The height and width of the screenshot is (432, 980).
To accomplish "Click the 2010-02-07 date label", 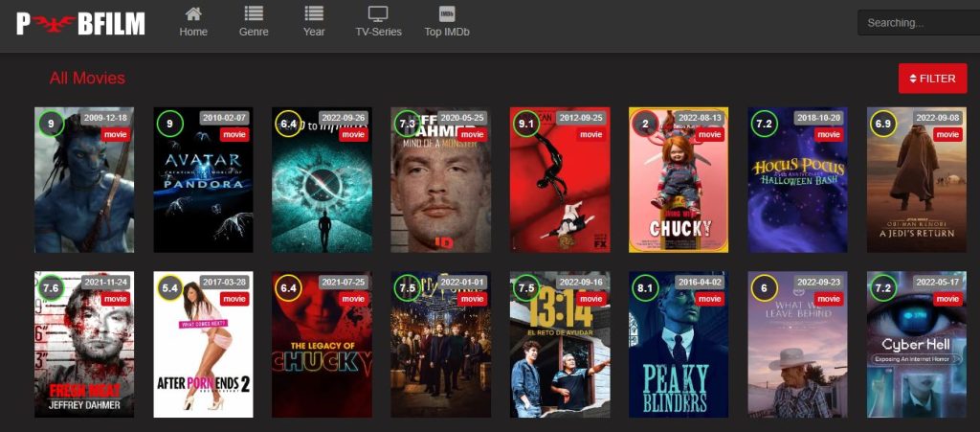I will click(224, 118).
